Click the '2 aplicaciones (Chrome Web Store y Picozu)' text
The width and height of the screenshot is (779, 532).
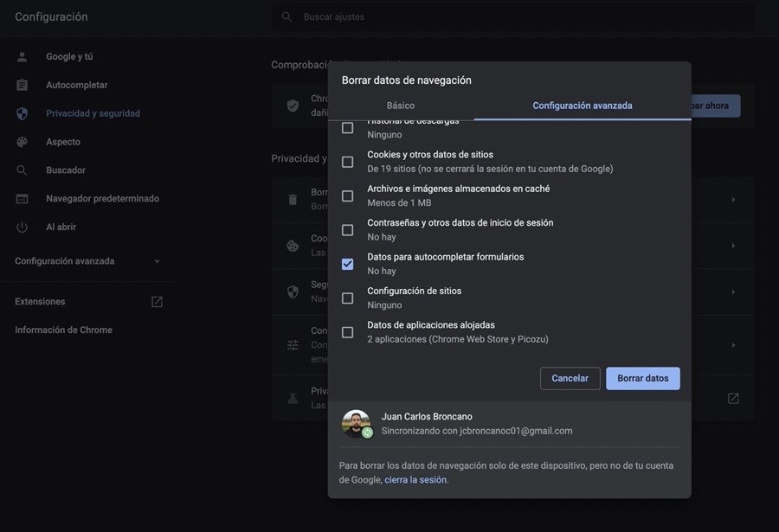click(458, 339)
